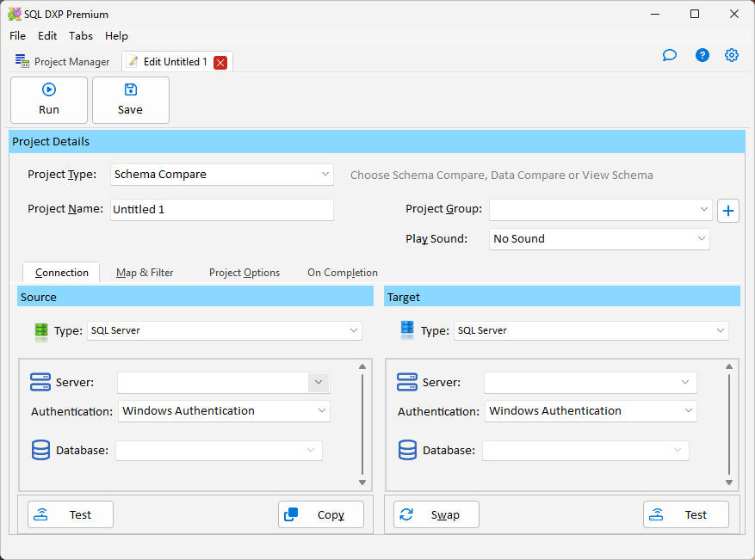Click the Target Database icon

click(x=407, y=450)
